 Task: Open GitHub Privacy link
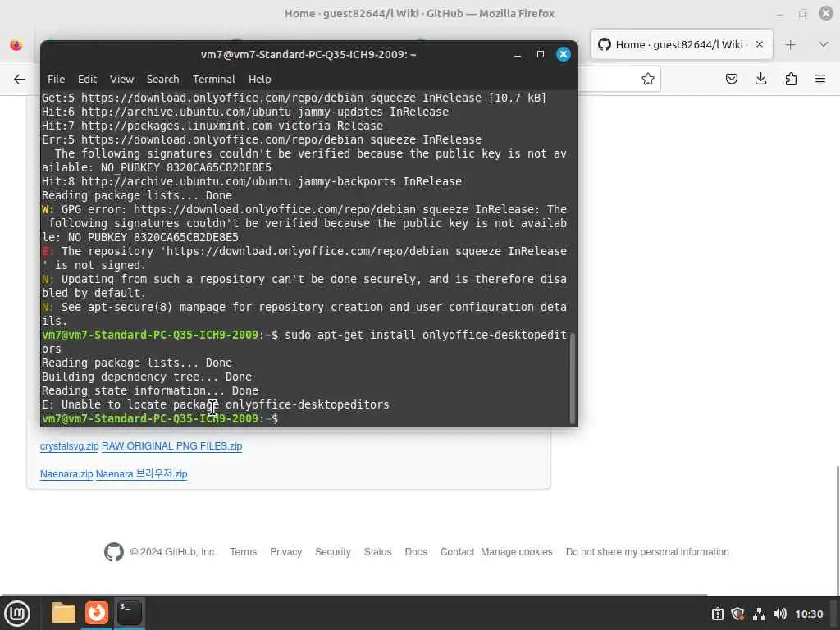coord(285,552)
